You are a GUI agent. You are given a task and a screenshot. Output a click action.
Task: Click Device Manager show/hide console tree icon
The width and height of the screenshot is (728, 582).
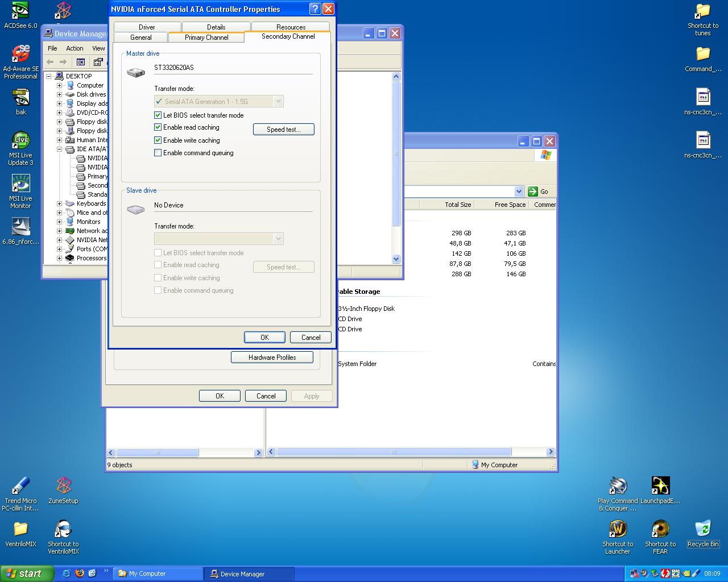81,62
